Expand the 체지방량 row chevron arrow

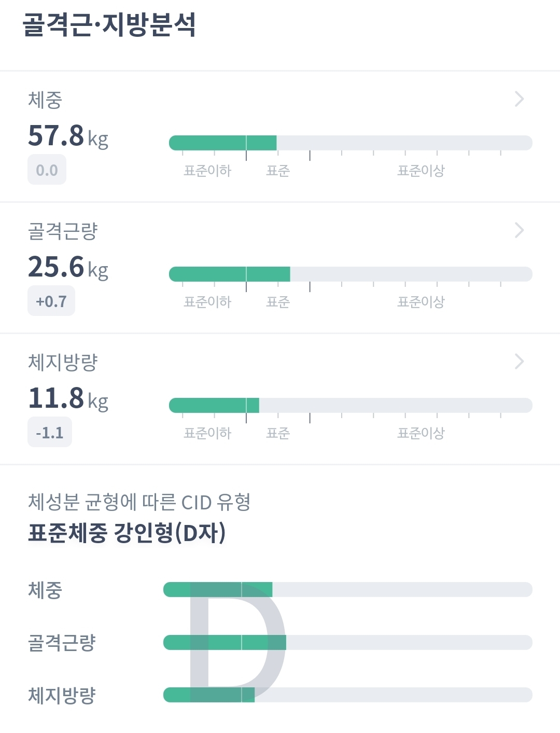point(519,362)
